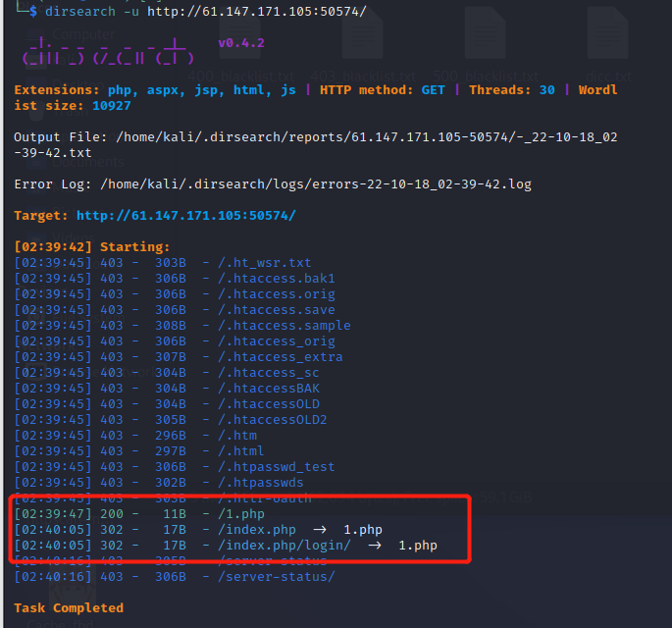Click the /index.php redirect result line
672x628 pixels.
[x=256, y=529]
